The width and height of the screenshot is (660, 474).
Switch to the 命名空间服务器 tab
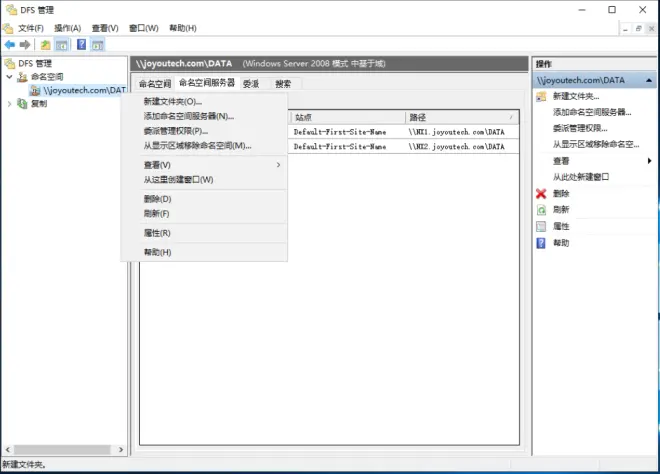click(207, 83)
